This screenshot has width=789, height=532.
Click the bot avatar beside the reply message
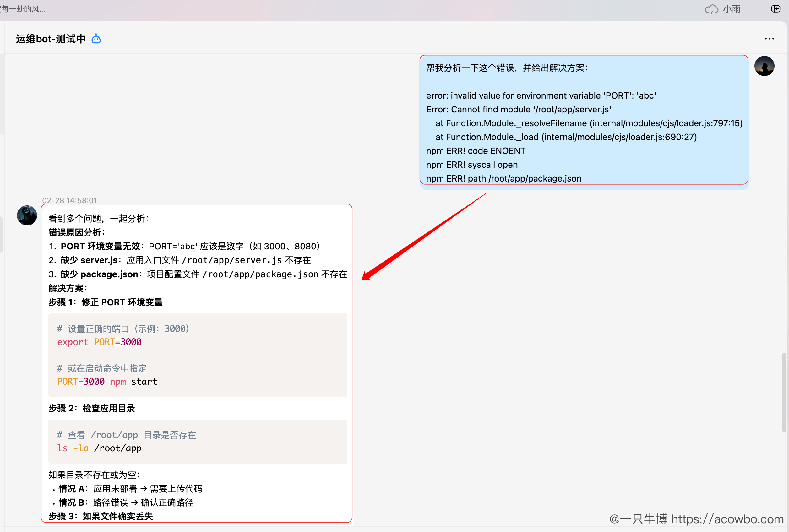(27, 215)
